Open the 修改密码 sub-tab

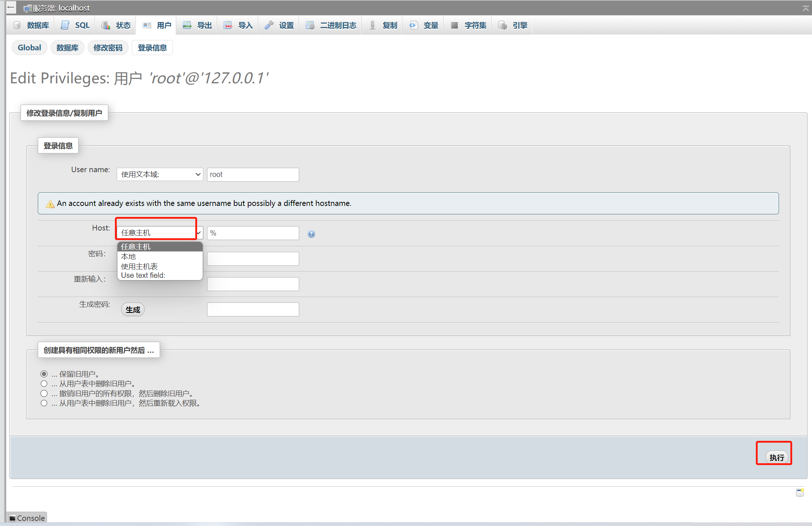[x=108, y=48]
